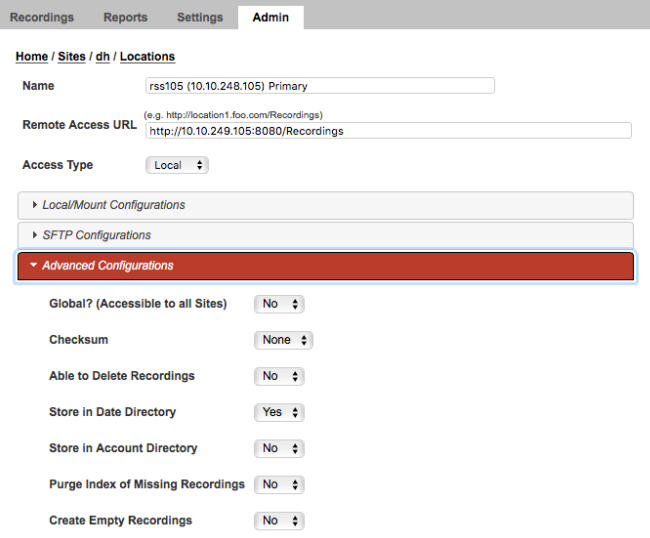Image resolution: width=650 pixels, height=538 pixels.
Task: Select the Admin tab
Action: point(270,17)
